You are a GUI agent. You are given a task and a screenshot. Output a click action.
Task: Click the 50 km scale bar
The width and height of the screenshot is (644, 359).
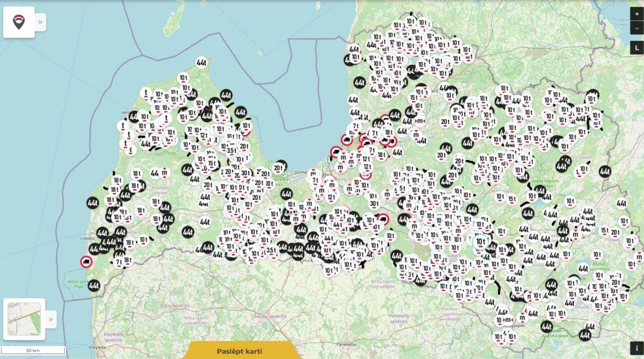[33, 350]
